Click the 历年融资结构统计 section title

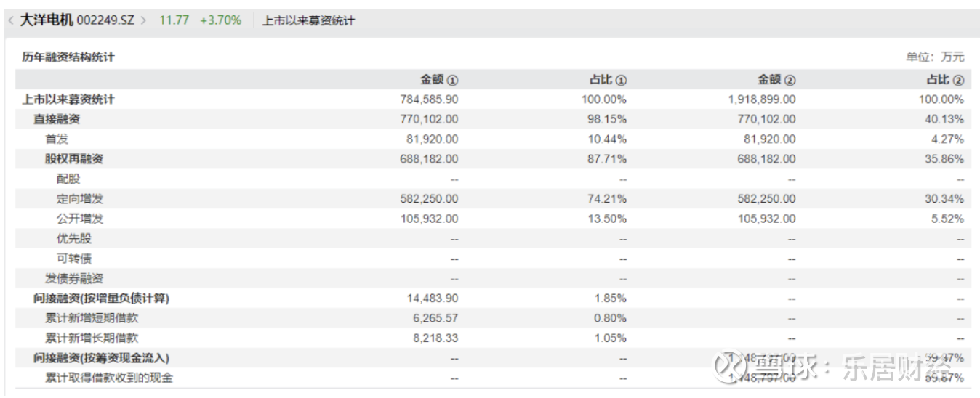68,57
